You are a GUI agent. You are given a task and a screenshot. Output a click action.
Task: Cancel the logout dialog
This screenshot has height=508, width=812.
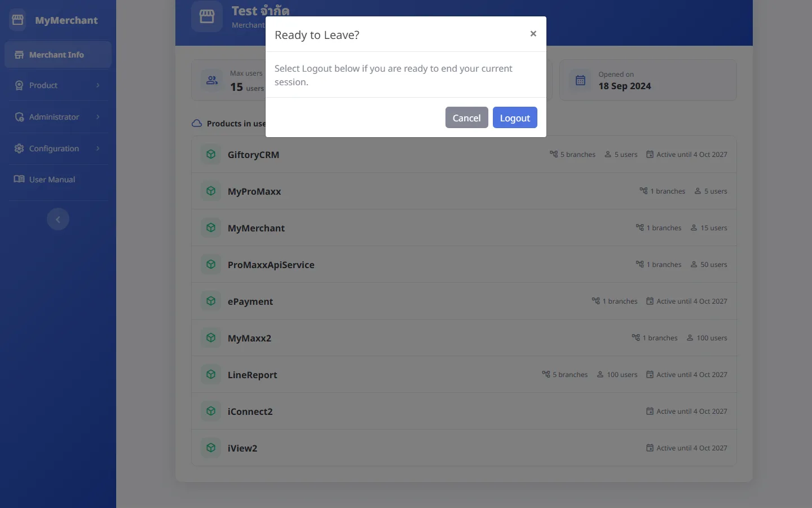point(467,117)
